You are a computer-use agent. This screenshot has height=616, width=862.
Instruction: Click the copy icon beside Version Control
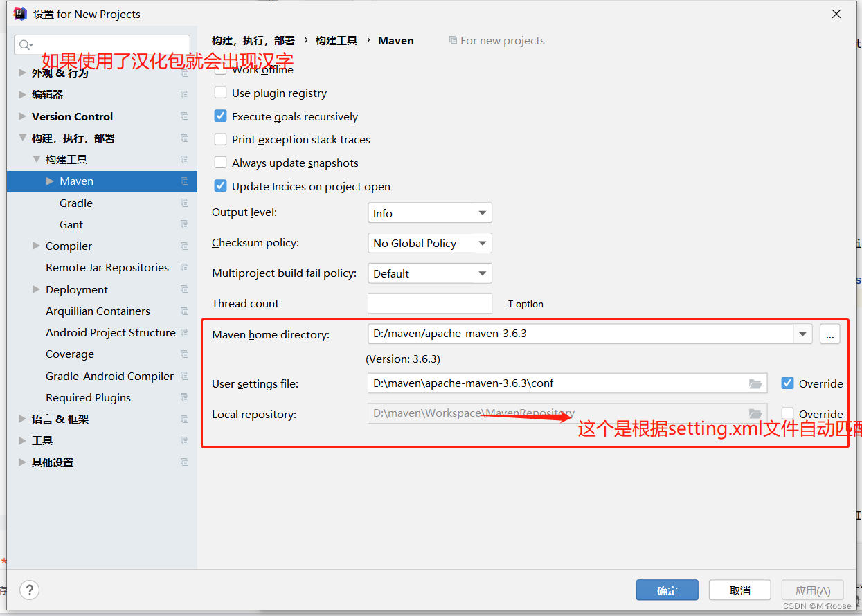[184, 116]
